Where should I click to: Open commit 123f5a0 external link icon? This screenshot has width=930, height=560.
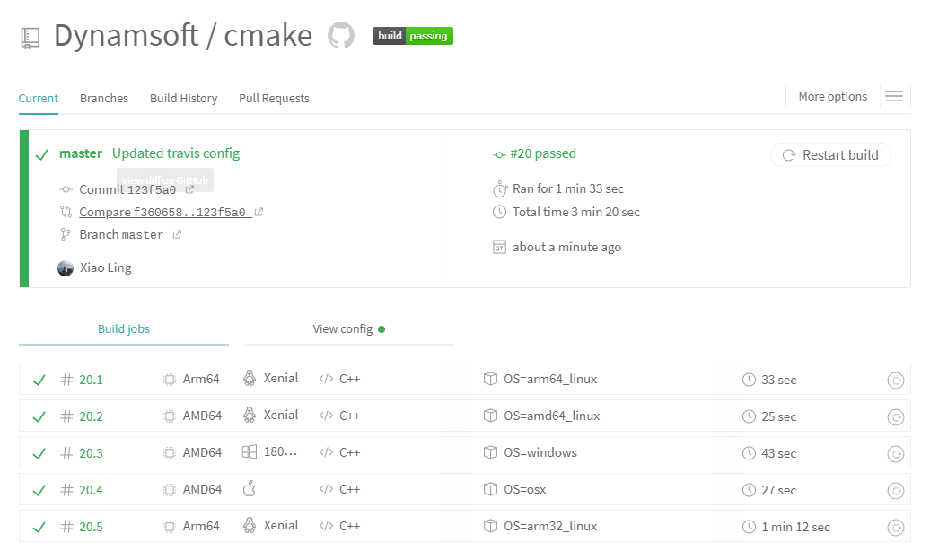click(189, 189)
